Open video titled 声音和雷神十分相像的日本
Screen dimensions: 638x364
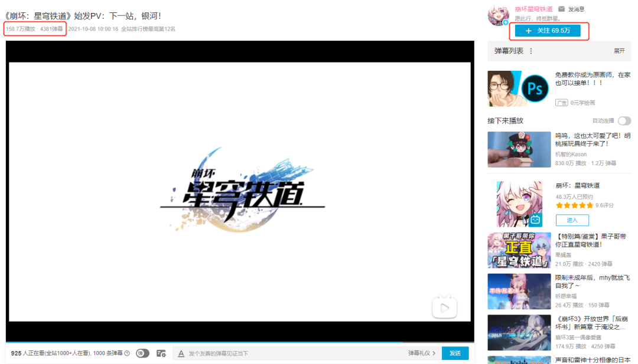click(x=593, y=360)
